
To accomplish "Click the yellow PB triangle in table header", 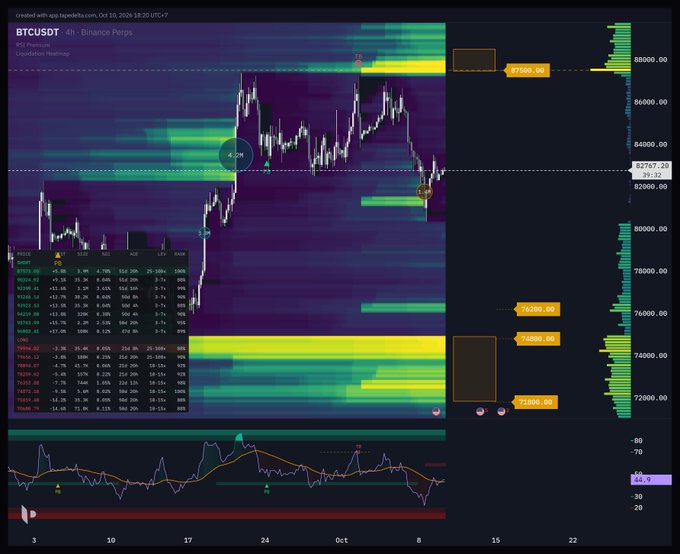I will 58,255.
